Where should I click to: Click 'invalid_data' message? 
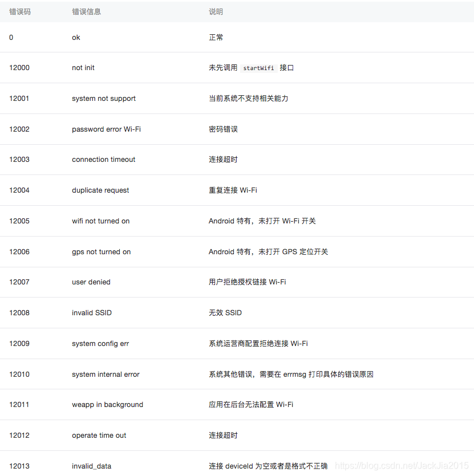click(91, 466)
